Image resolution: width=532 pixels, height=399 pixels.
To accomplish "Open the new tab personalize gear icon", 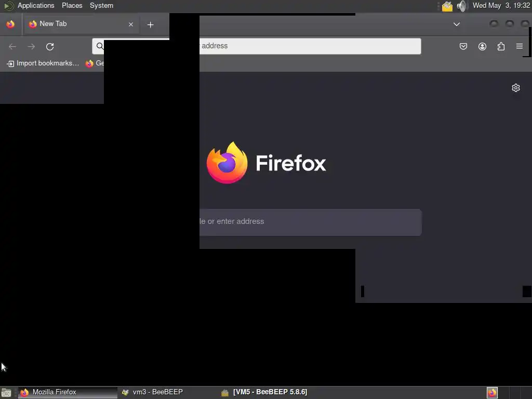I will (x=516, y=88).
